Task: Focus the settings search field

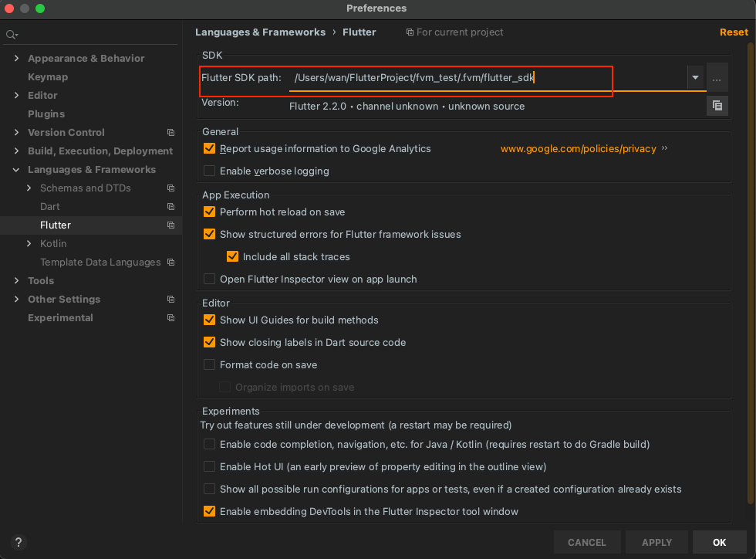Action: (91, 35)
